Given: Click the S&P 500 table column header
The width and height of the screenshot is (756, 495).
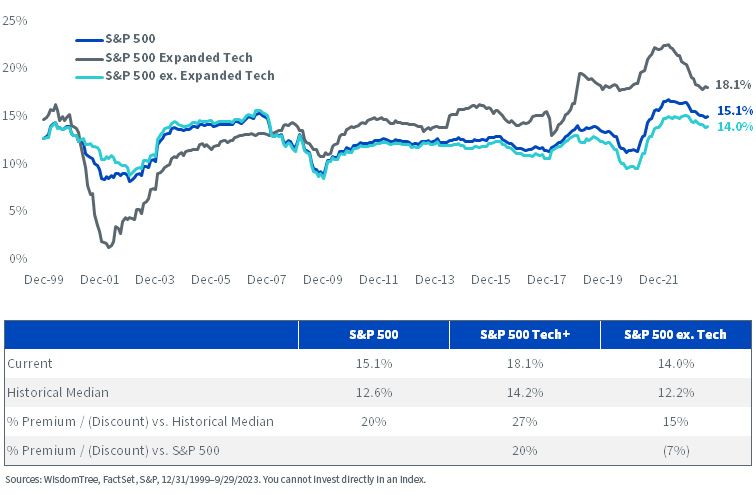Looking at the screenshot, I should pyautogui.click(x=374, y=334).
